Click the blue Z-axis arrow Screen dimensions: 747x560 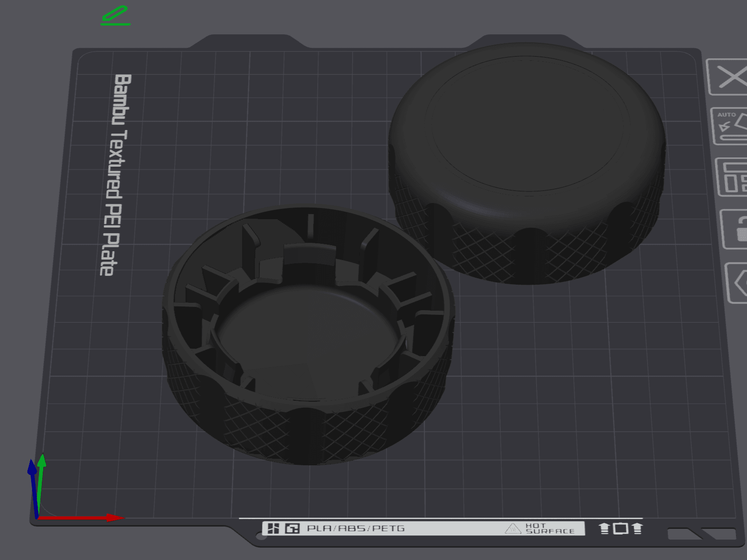click(33, 488)
